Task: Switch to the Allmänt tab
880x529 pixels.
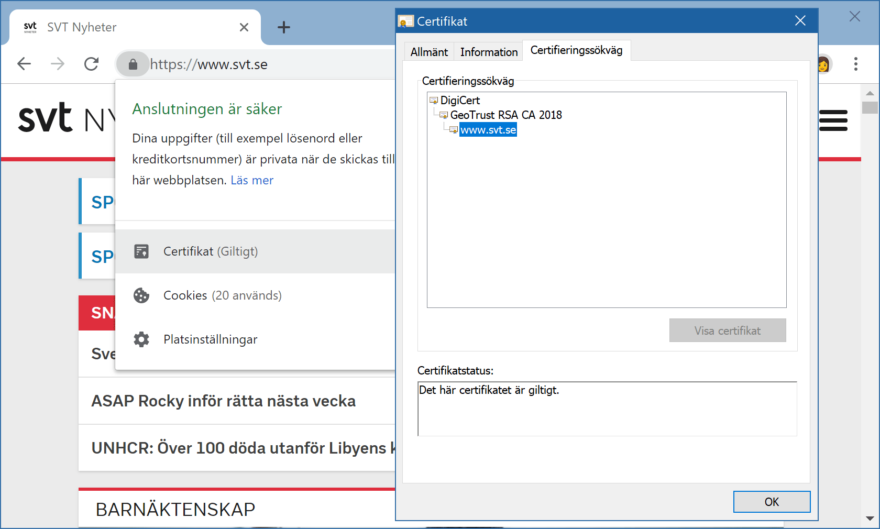Action: click(429, 52)
